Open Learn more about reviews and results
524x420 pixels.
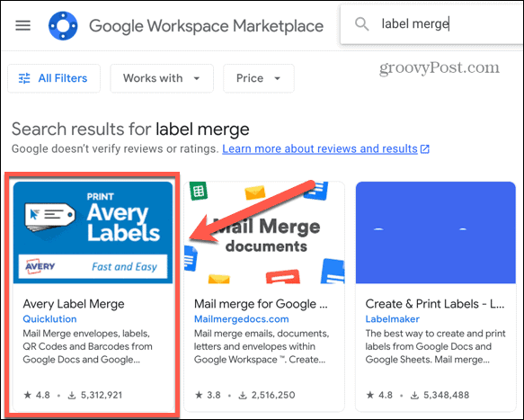point(320,148)
